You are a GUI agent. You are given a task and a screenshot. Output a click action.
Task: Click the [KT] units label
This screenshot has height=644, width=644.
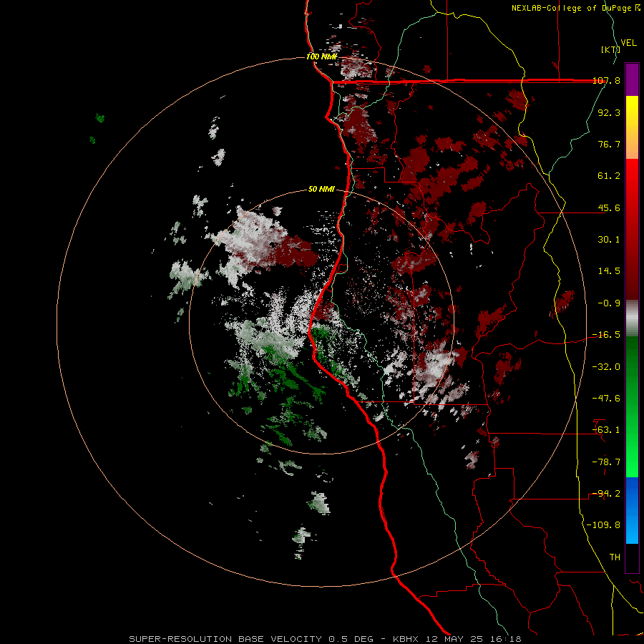(610, 49)
